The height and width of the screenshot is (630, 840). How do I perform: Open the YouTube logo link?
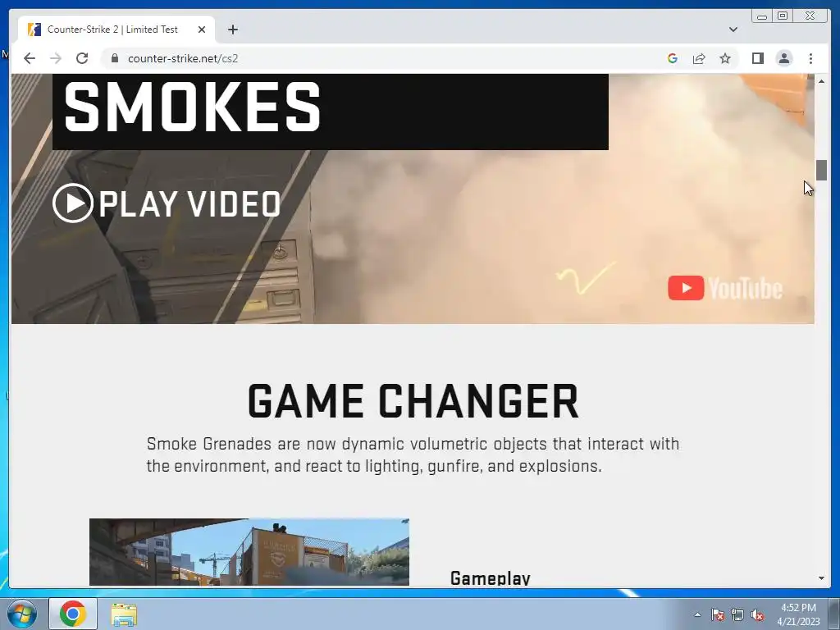click(725, 288)
